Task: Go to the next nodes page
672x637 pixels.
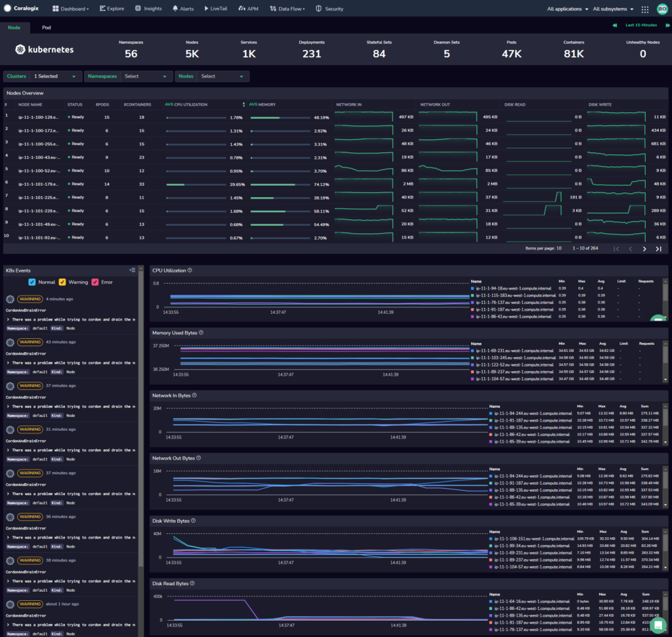Action: pyautogui.click(x=644, y=249)
